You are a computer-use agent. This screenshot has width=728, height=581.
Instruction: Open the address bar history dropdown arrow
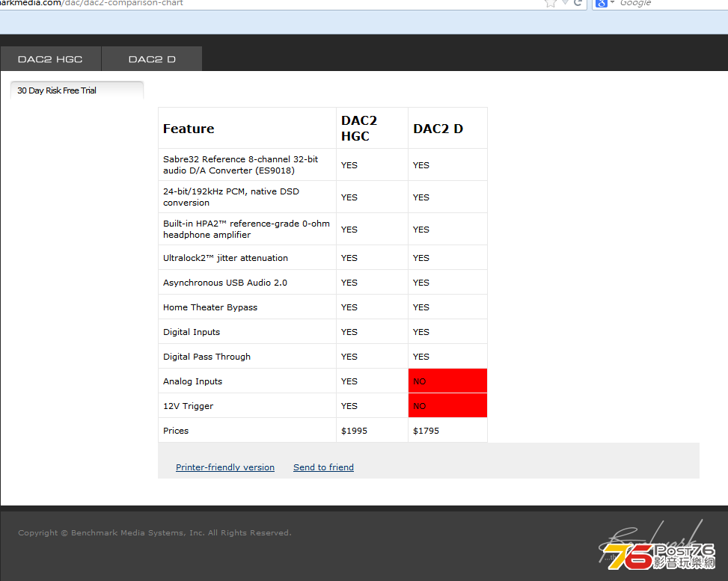point(565,3)
